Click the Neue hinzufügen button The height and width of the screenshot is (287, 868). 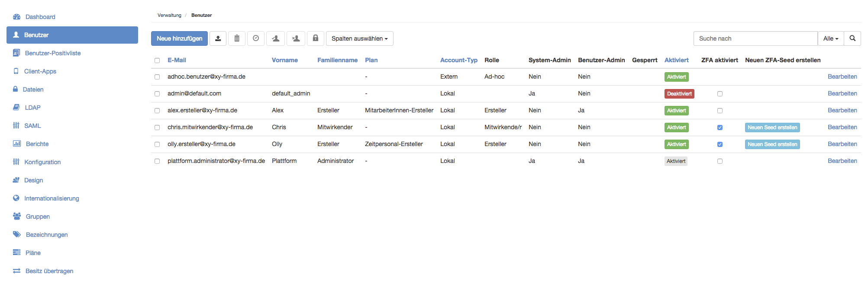point(179,38)
